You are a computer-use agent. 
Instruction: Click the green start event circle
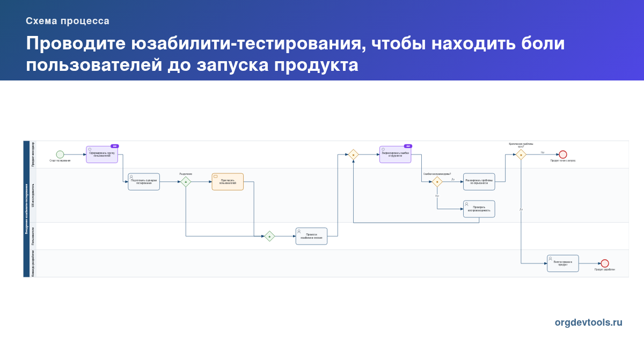[x=60, y=155]
